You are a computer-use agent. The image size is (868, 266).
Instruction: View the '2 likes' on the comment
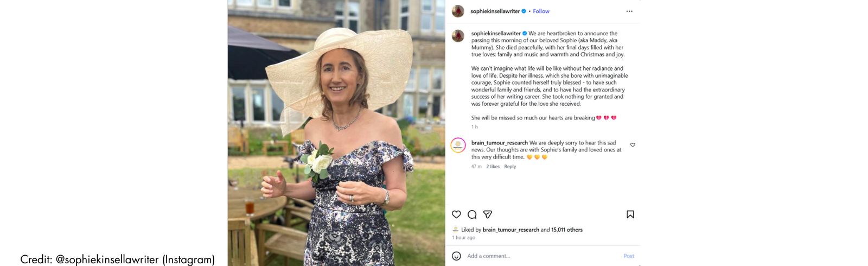click(x=493, y=167)
